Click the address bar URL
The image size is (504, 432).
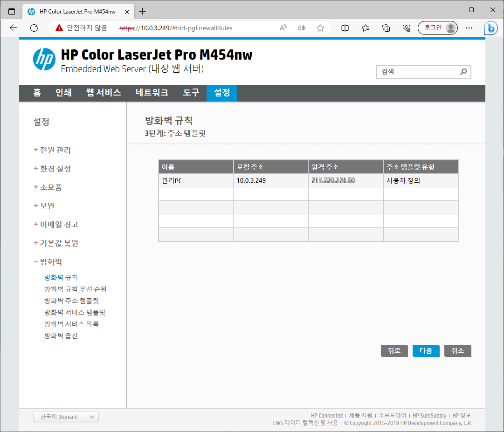175,28
